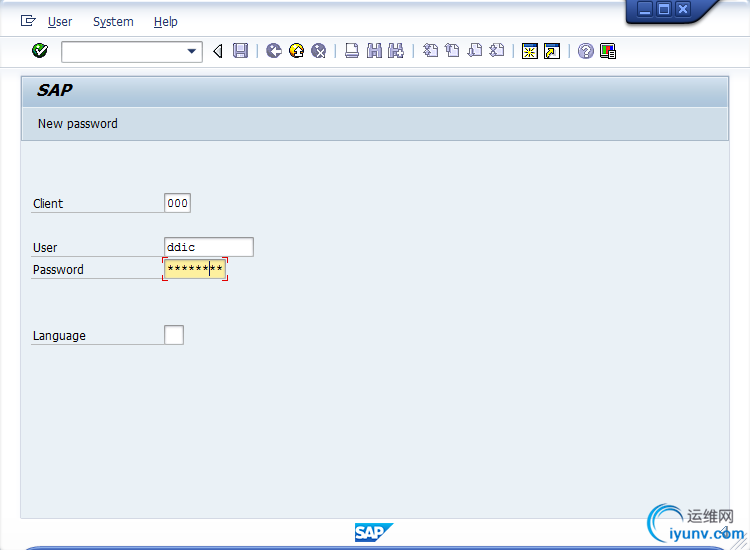Click the Print icon
This screenshot has height=550, width=750.
(x=352, y=51)
